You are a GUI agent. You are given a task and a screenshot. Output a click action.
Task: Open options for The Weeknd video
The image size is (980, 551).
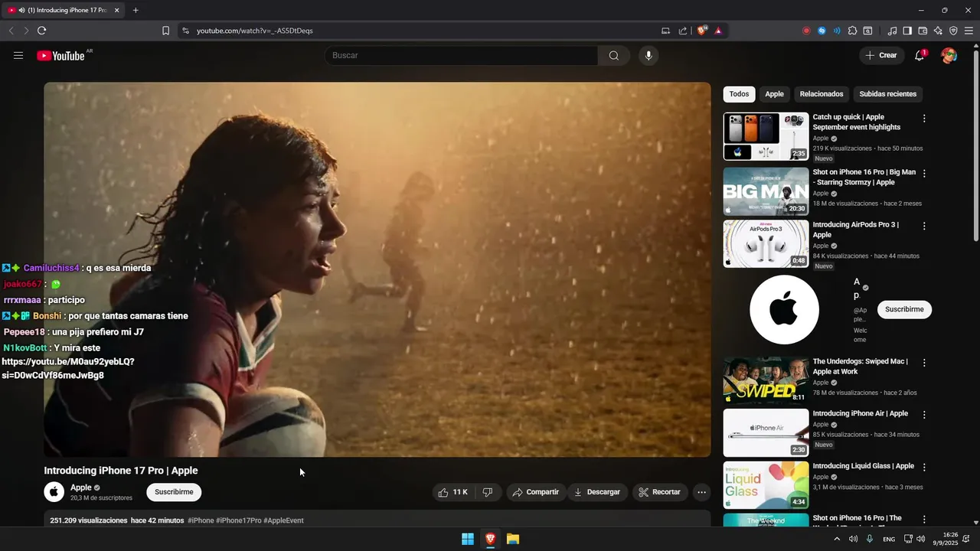pyautogui.click(x=924, y=520)
